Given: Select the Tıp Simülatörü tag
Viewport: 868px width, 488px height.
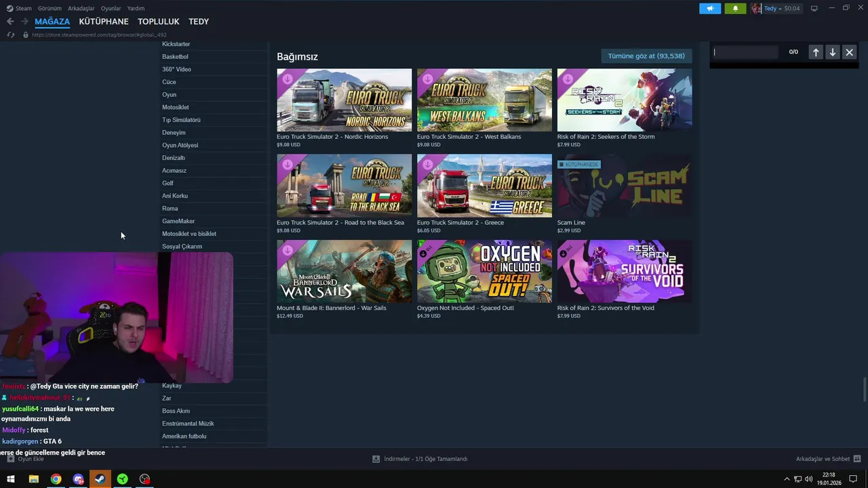Looking at the screenshot, I should pyautogui.click(x=181, y=120).
